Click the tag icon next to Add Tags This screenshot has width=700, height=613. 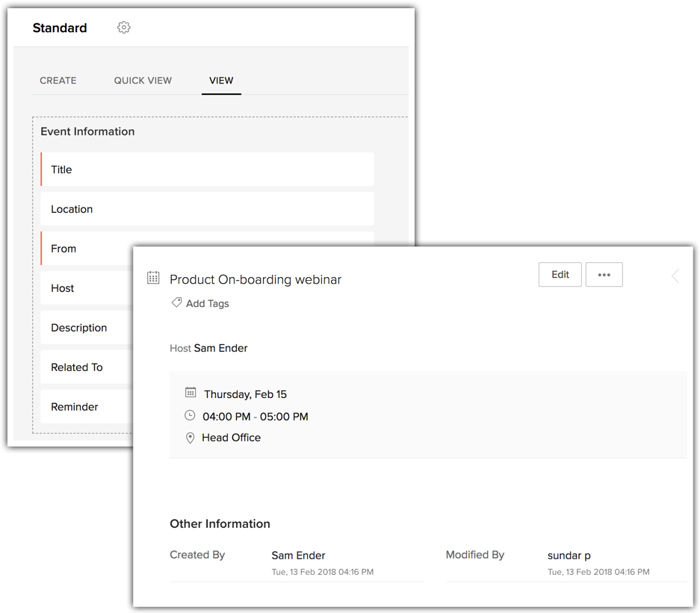click(x=176, y=303)
